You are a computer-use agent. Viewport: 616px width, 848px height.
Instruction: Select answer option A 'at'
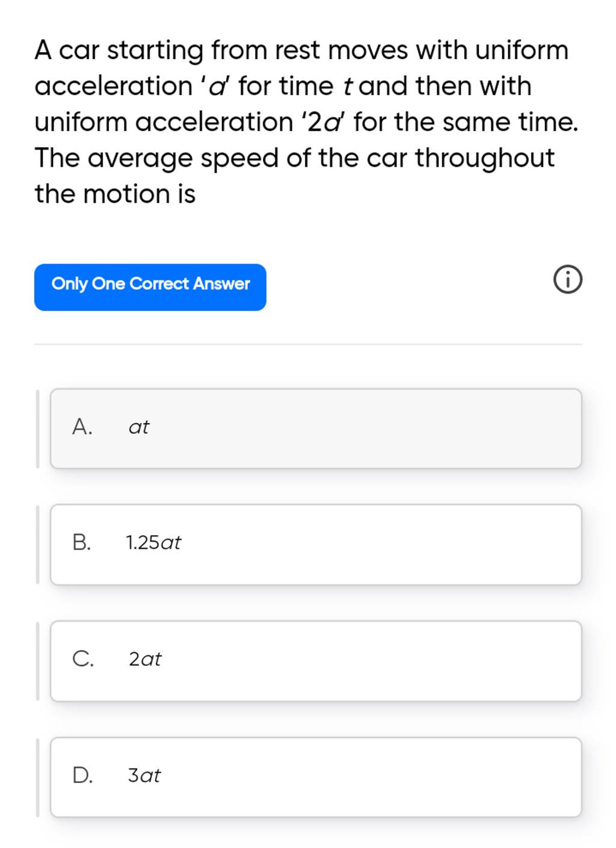click(x=315, y=427)
